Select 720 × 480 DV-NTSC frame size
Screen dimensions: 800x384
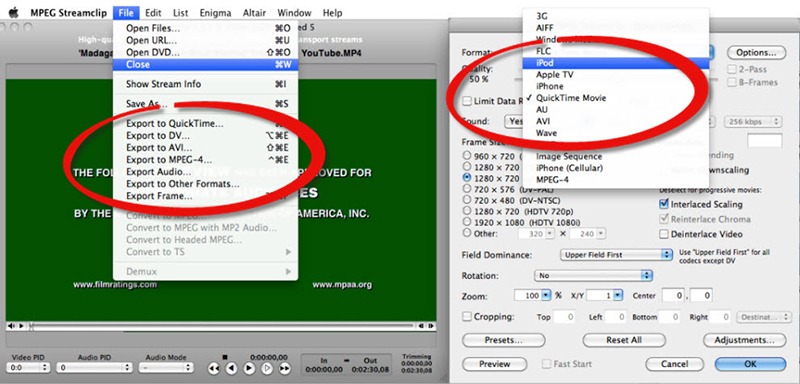(x=466, y=199)
